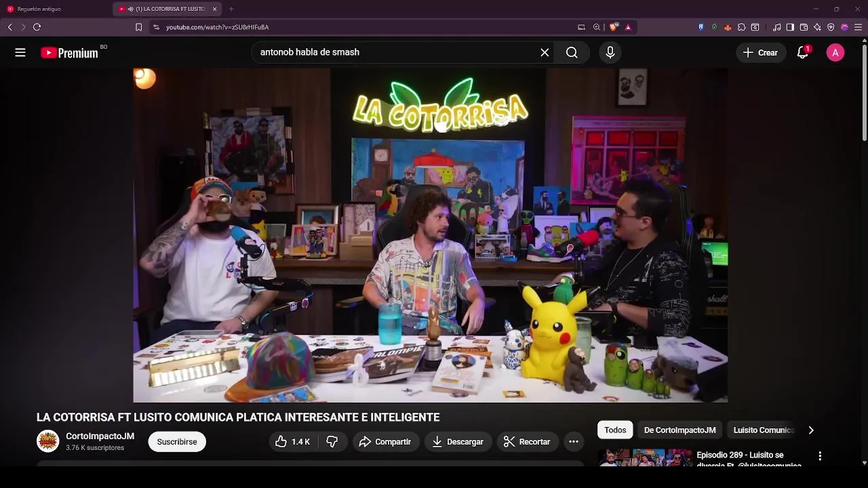Dislike the video with thumbs down
This screenshot has width=868, height=488.
click(x=332, y=442)
